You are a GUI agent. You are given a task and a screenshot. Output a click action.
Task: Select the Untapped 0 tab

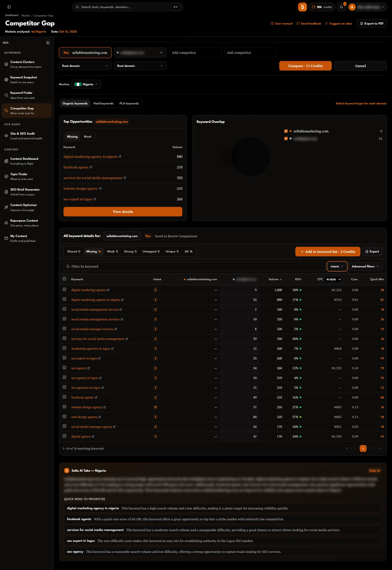click(151, 251)
